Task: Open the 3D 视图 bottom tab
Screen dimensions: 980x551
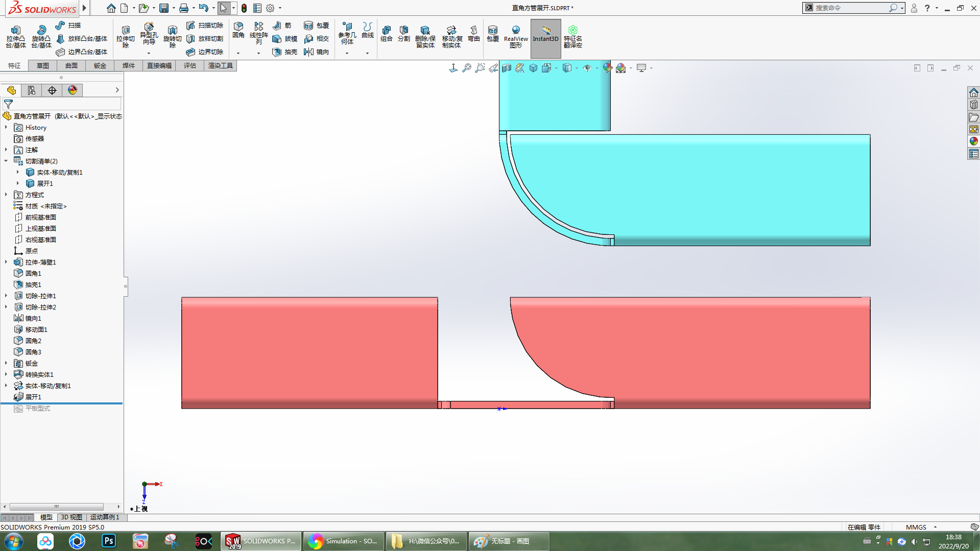Action: (71, 517)
